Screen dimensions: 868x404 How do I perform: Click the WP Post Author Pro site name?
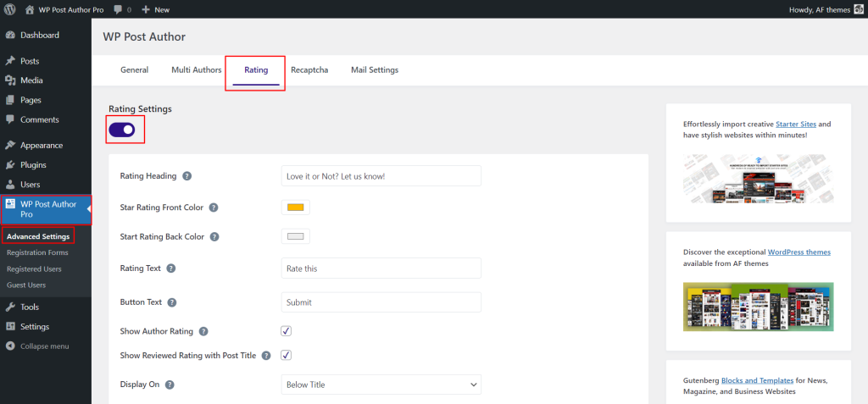click(x=71, y=9)
